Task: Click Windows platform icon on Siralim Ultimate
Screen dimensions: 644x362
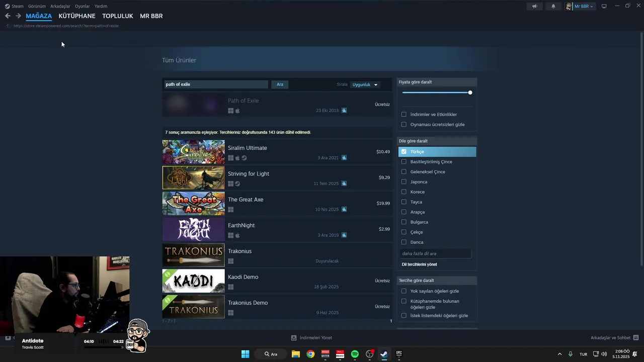Action: (230, 158)
